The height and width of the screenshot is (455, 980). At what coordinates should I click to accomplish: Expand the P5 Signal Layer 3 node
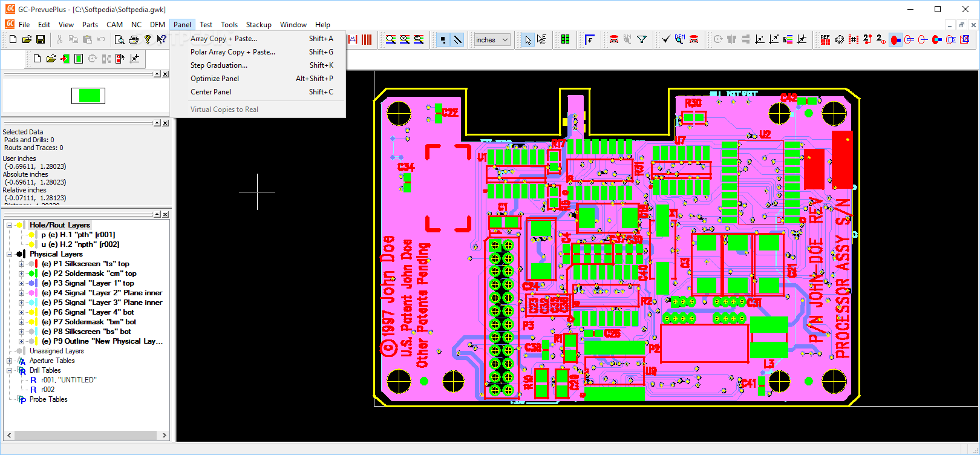point(21,303)
